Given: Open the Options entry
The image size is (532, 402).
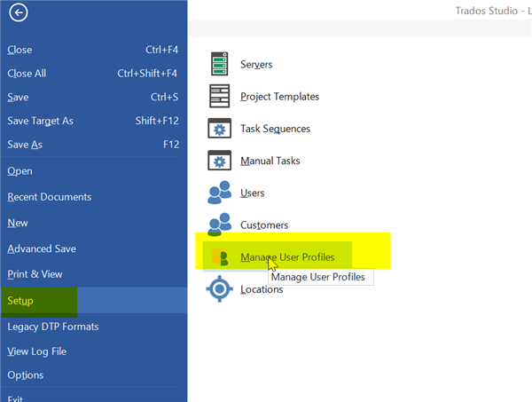Looking at the screenshot, I should tap(94, 374).
